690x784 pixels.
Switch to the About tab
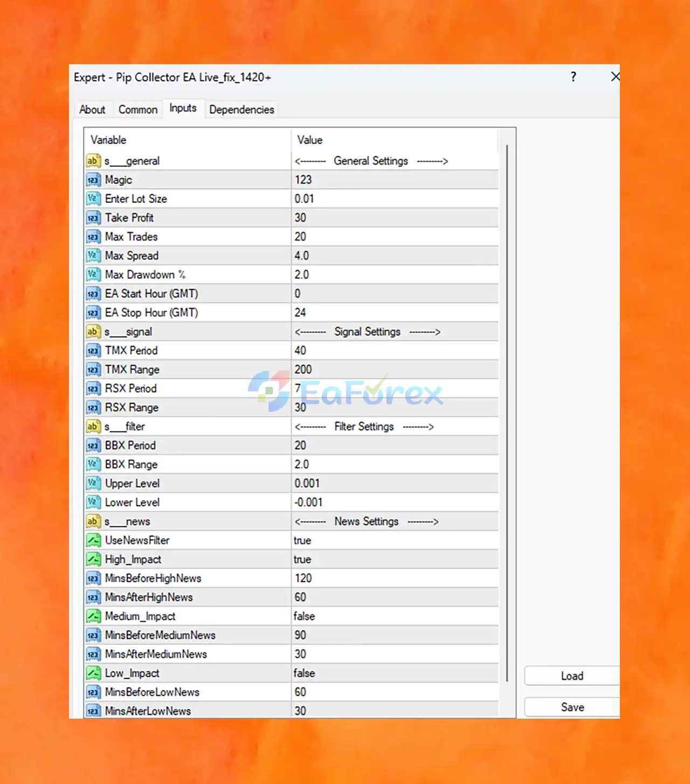point(92,109)
